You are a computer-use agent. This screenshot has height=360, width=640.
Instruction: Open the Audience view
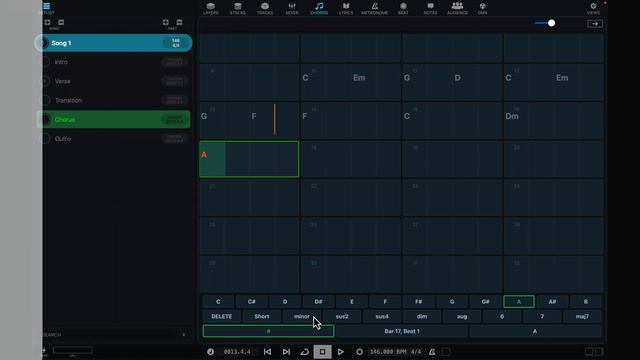click(x=457, y=8)
